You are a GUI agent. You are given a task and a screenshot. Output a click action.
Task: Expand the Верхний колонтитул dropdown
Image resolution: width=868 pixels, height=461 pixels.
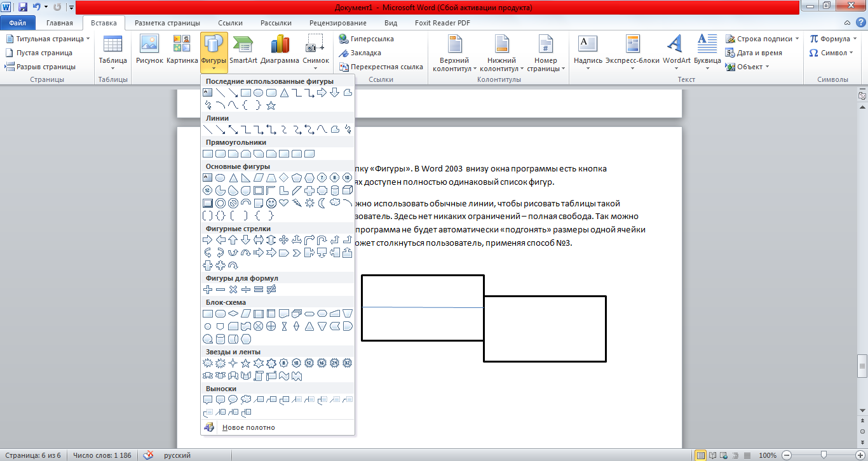point(454,54)
